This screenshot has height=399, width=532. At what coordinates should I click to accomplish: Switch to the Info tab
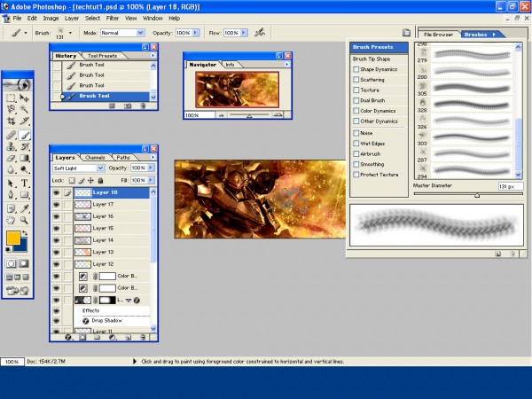[x=230, y=65]
